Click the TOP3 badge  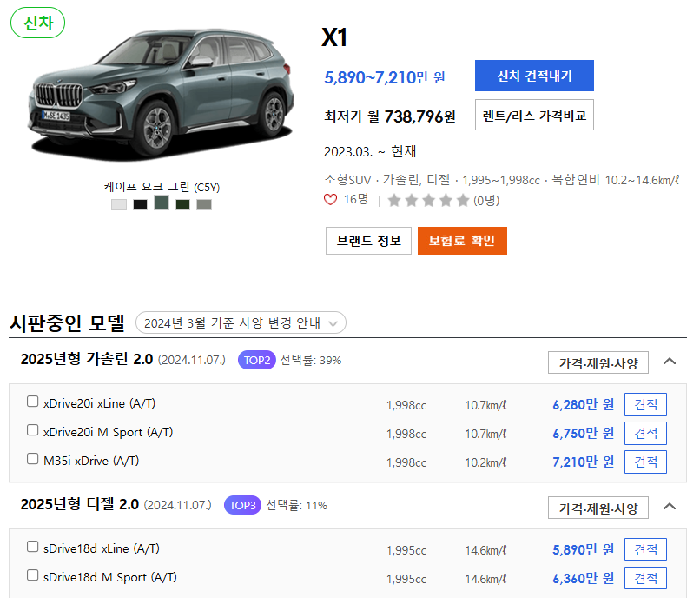tap(242, 506)
